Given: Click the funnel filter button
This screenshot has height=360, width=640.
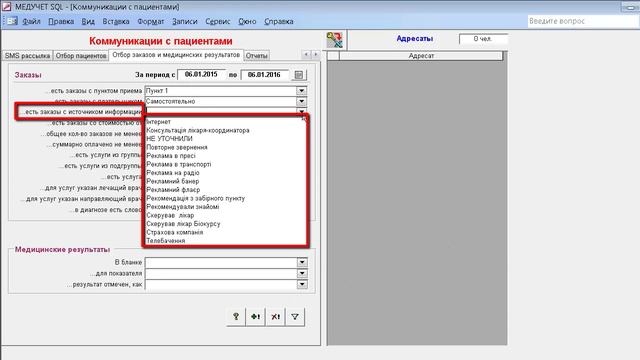Looking at the screenshot, I should coord(295,316).
